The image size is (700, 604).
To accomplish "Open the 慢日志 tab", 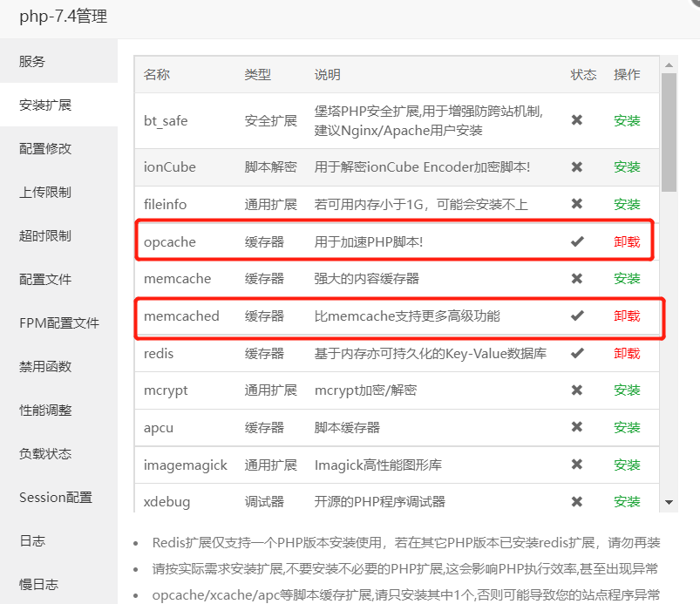I will click(x=58, y=584).
